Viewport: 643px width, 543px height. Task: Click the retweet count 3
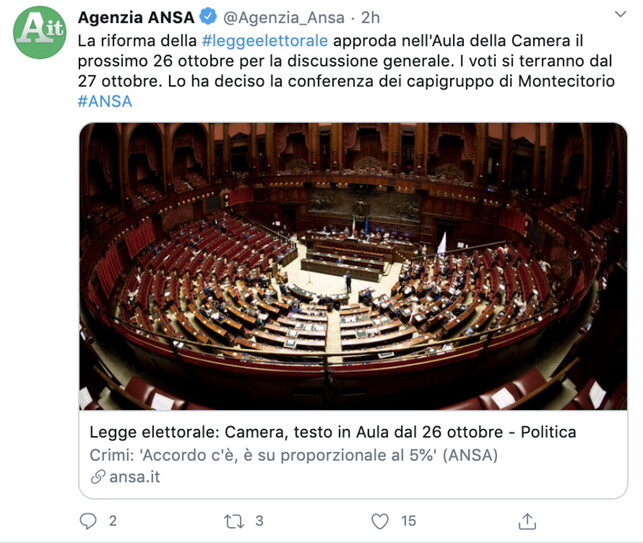[x=259, y=521]
